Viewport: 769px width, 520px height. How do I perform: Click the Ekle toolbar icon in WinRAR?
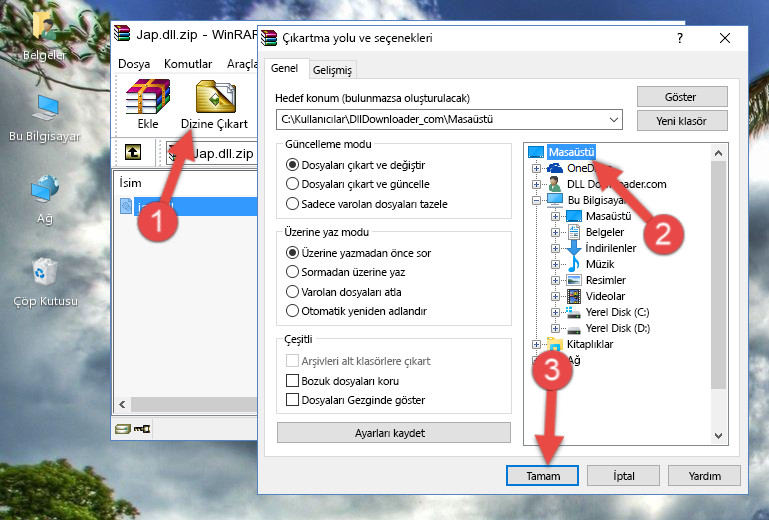click(148, 104)
